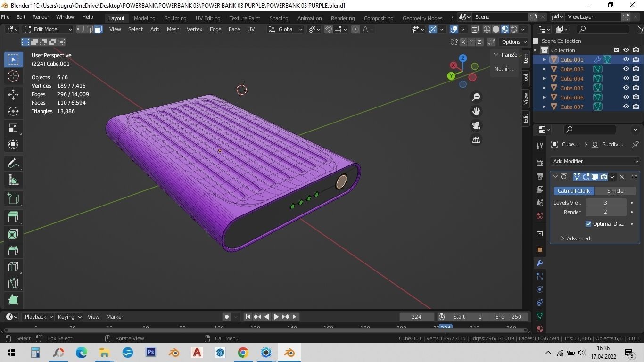
Task: Select the Poly Build tool
Action: 13,300
